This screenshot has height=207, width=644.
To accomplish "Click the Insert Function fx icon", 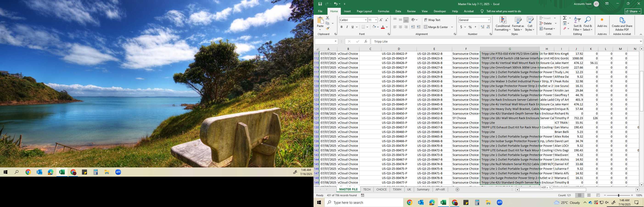I will click(x=366, y=41).
